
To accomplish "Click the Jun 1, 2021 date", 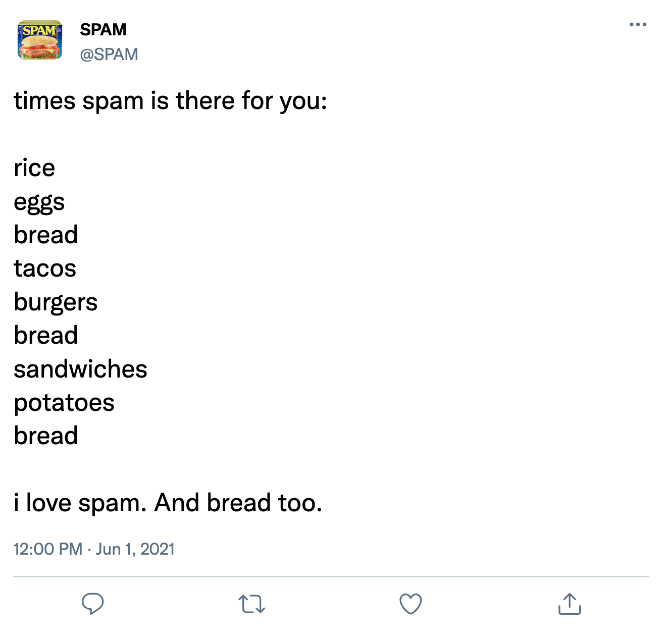I will (x=135, y=549).
